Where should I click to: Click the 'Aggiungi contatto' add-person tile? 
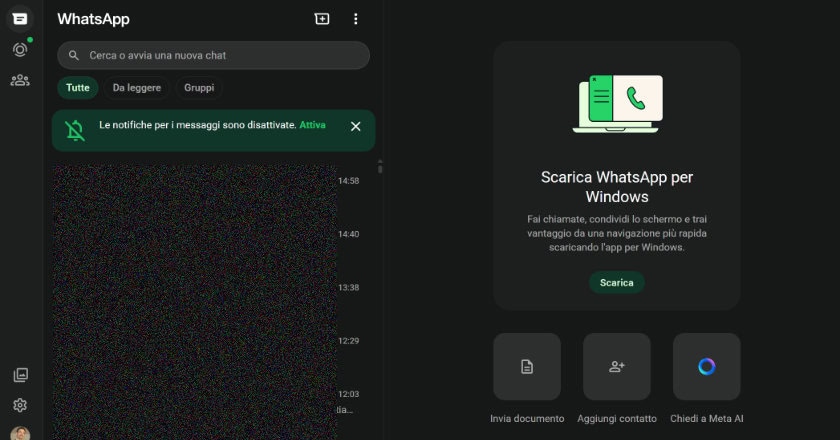(x=617, y=367)
